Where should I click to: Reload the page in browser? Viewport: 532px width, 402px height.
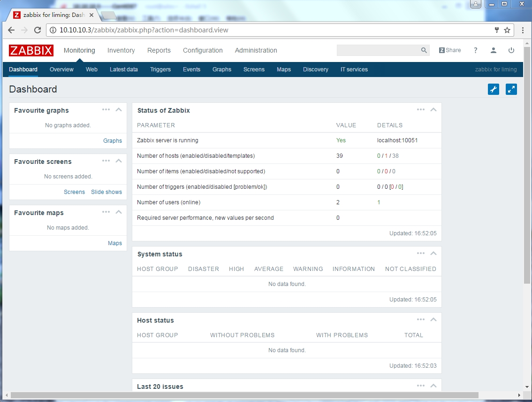[x=38, y=30]
